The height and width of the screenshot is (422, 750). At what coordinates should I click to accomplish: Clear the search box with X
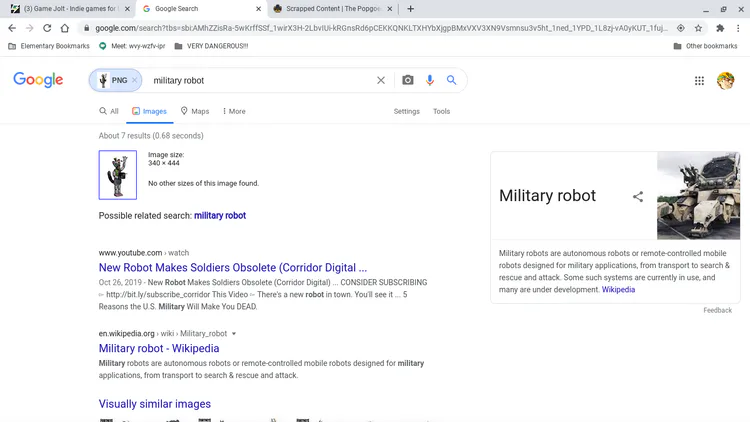click(x=381, y=80)
